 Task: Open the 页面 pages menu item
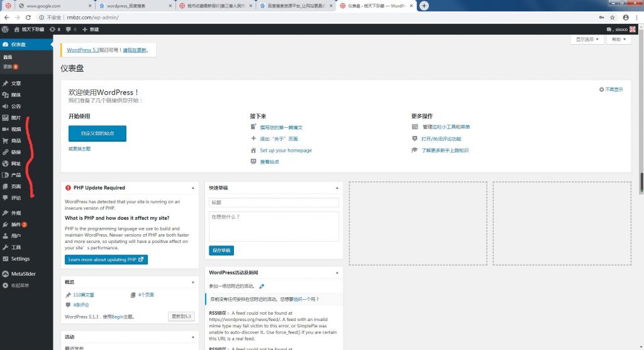click(26, 186)
